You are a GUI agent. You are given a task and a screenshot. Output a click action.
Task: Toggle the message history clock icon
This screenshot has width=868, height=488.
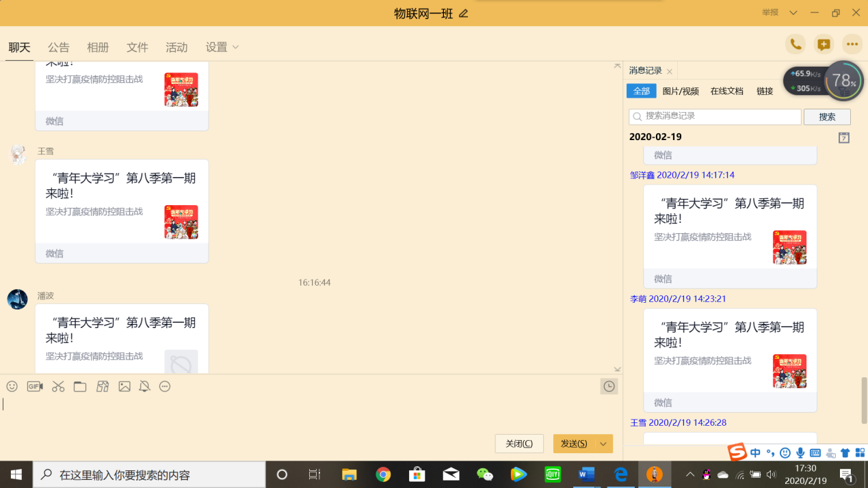609,386
